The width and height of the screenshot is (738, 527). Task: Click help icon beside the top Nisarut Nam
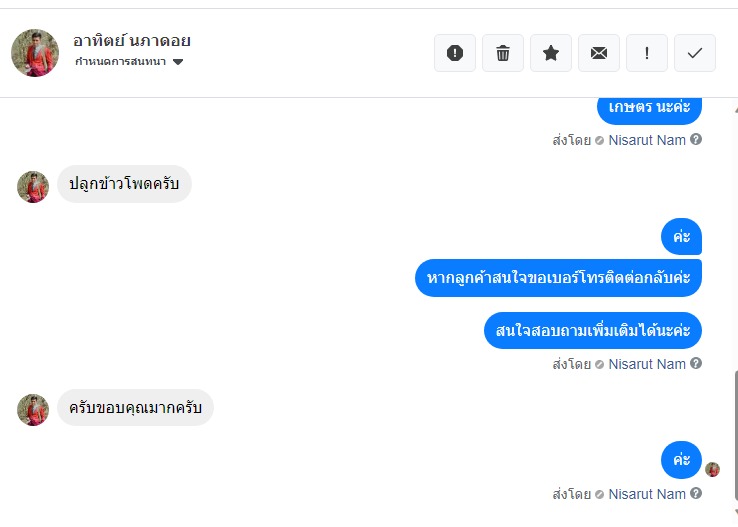pos(696,140)
